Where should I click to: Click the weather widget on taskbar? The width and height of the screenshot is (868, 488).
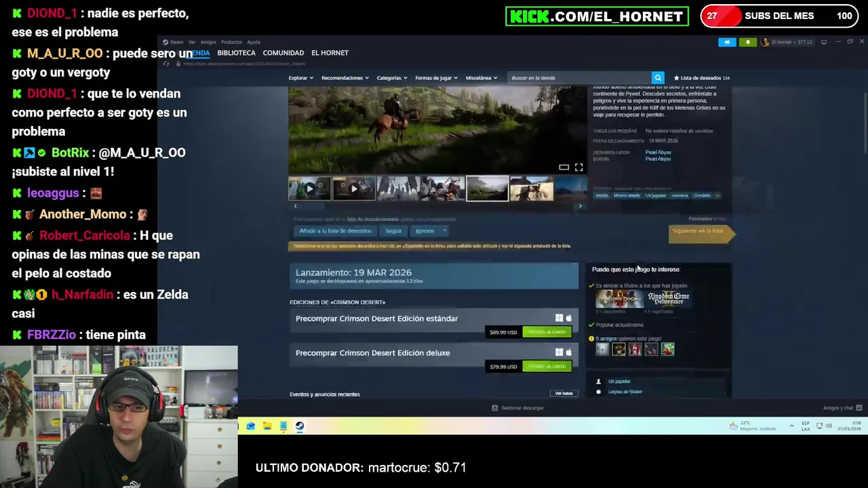pos(753,426)
